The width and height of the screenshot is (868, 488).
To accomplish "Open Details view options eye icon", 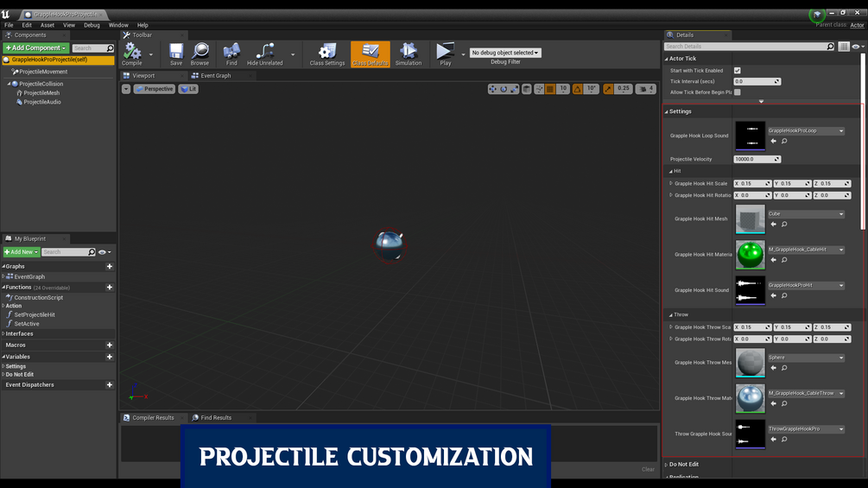I will 858,47.
